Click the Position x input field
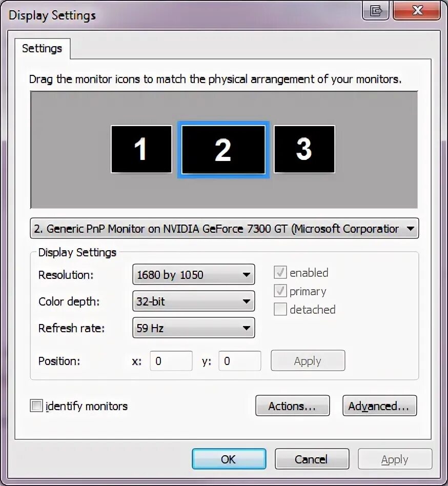The image size is (448, 486). [x=171, y=361]
